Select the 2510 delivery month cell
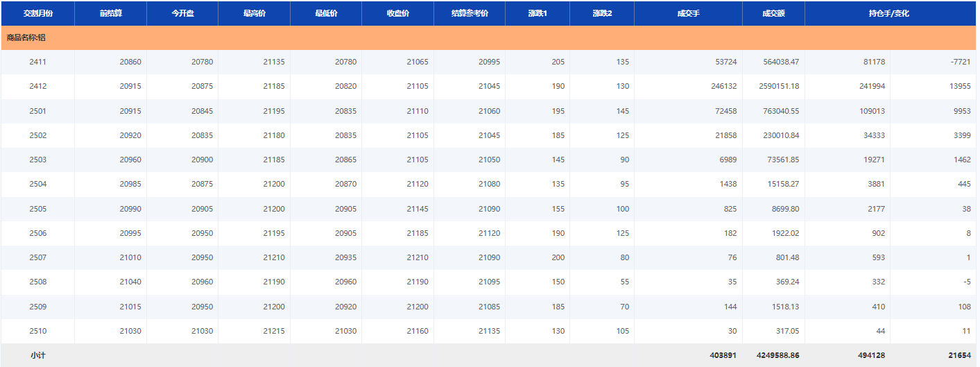The height and width of the screenshot is (367, 980). [37, 331]
